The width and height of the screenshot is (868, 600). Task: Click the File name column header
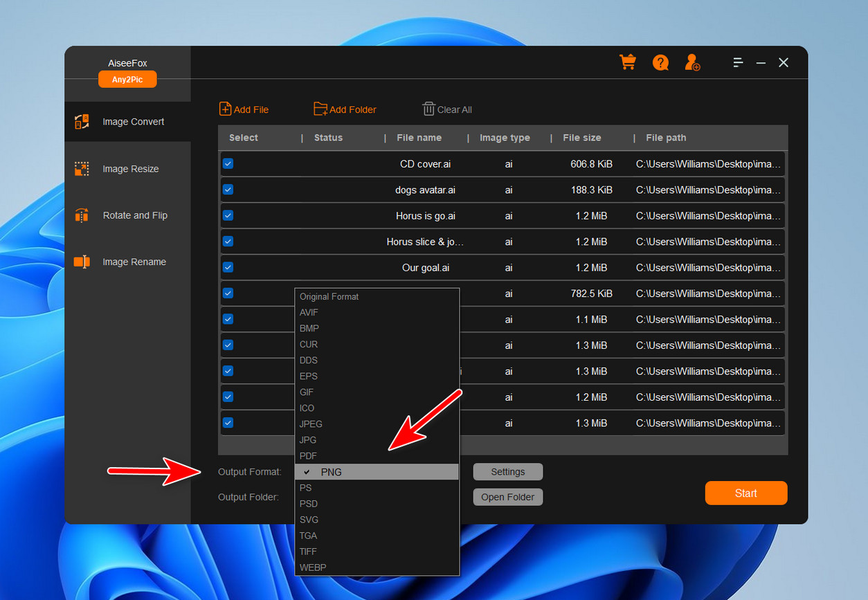419,138
